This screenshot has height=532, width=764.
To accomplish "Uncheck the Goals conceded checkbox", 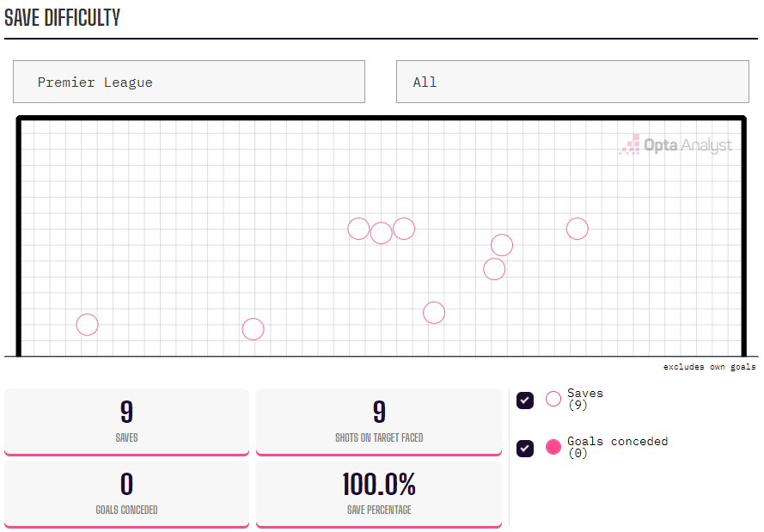I will (x=525, y=449).
